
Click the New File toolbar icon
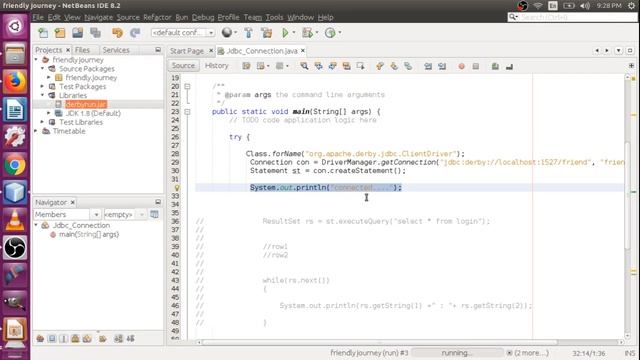[x=42, y=33]
